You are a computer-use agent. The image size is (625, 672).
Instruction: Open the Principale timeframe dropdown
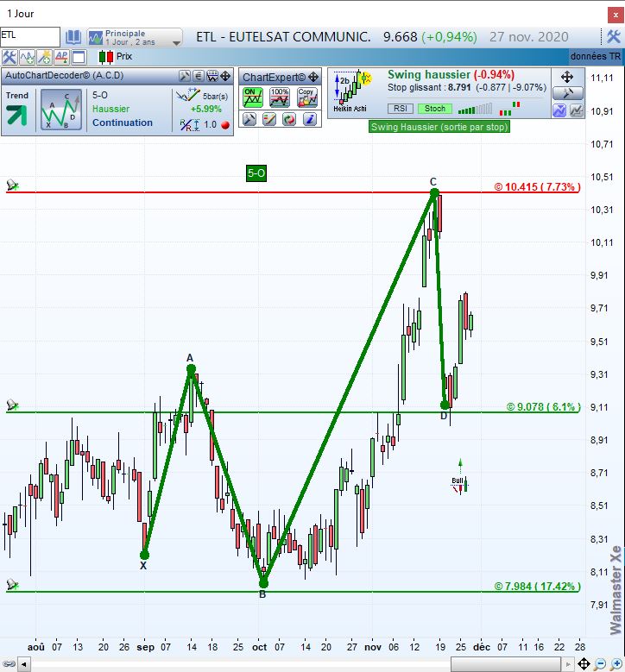(135, 37)
